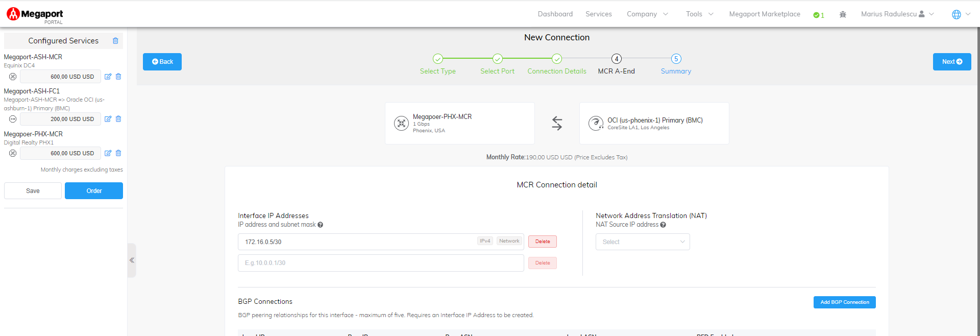
Task: Open the NAT Source IP Select dropdown
Action: [x=643, y=242]
